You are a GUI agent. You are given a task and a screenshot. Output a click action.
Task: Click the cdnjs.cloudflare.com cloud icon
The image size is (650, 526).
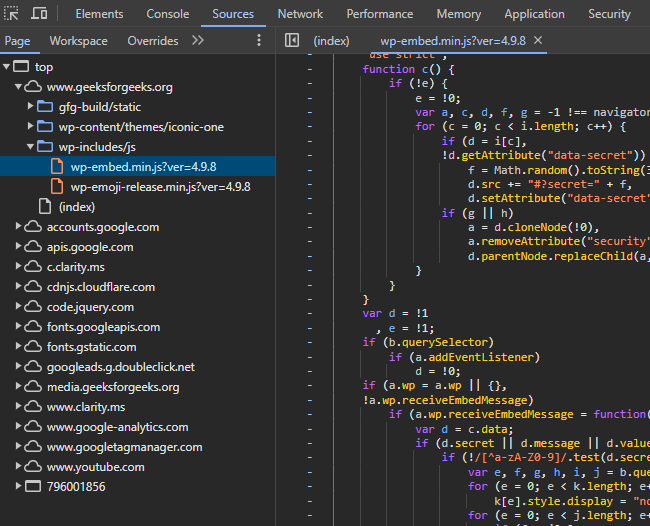pos(33,286)
